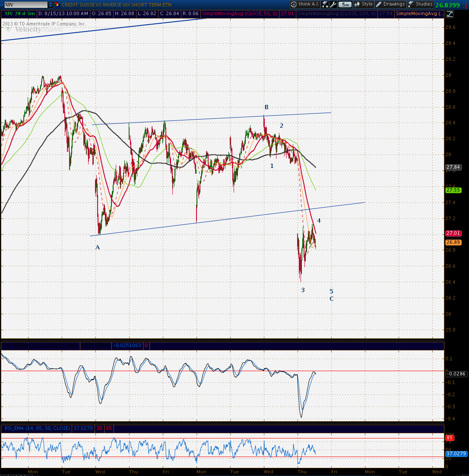The width and height of the screenshot is (469, 476).
Task: Select the wave number 1 label
Action: pos(272,166)
